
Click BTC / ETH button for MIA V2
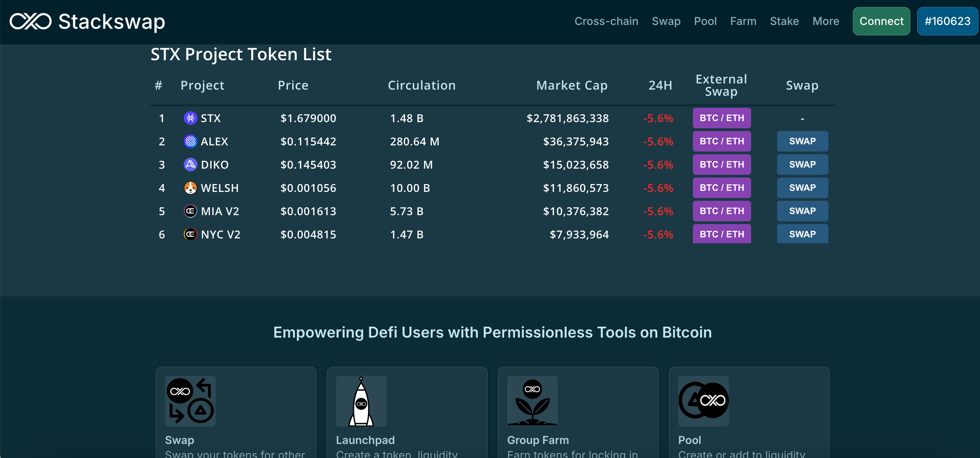click(x=722, y=211)
